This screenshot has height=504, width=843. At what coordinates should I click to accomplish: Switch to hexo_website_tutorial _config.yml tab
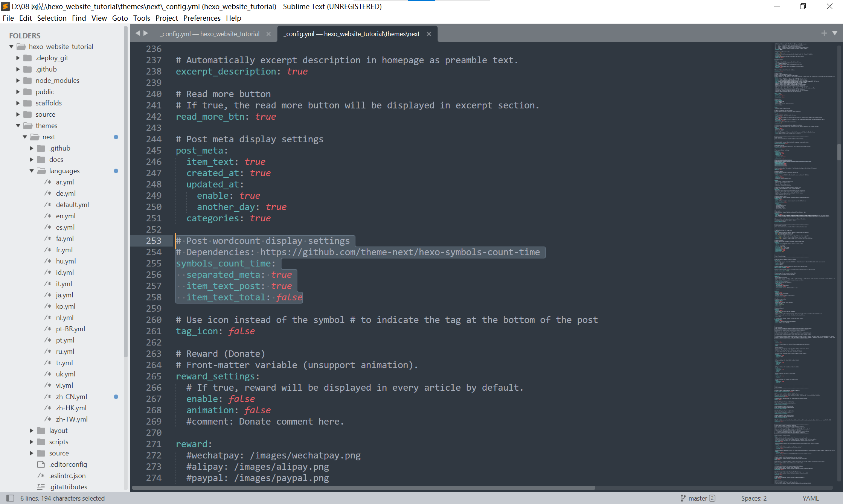pyautogui.click(x=210, y=34)
